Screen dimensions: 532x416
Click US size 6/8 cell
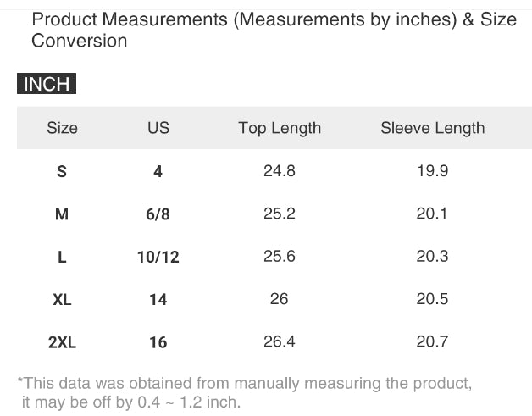click(x=158, y=214)
